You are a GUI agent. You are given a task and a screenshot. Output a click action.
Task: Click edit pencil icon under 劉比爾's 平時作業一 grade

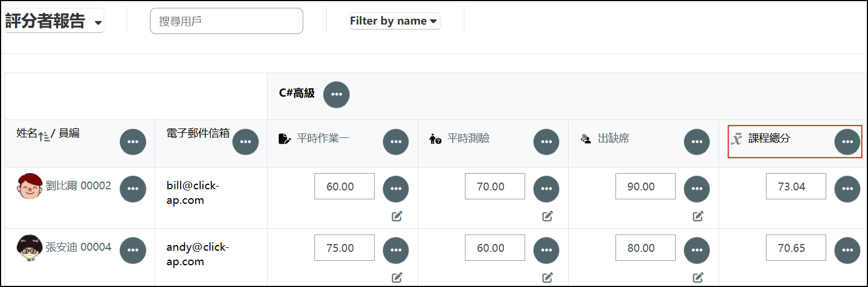(x=397, y=216)
